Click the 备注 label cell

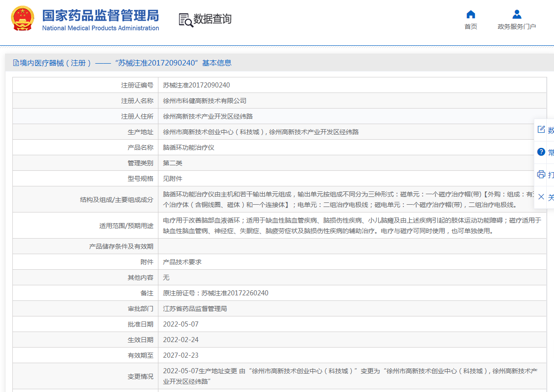(x=85, y=293)
